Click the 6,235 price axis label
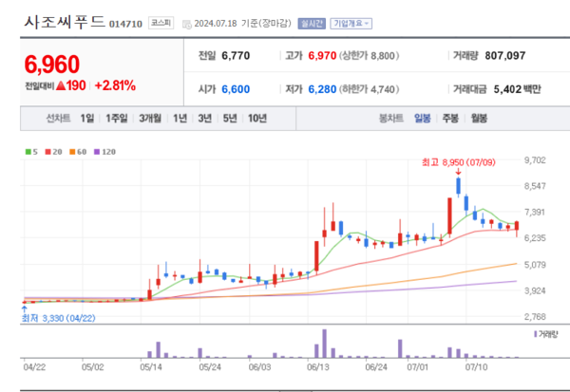Screen dimensions: 570x392 click(x=535, y=238)
